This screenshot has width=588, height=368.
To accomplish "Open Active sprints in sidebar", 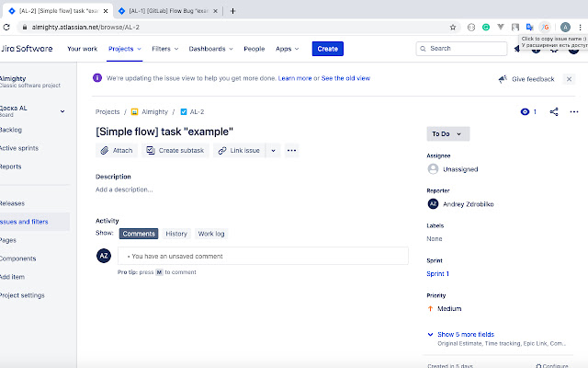I will pos(19,148).
